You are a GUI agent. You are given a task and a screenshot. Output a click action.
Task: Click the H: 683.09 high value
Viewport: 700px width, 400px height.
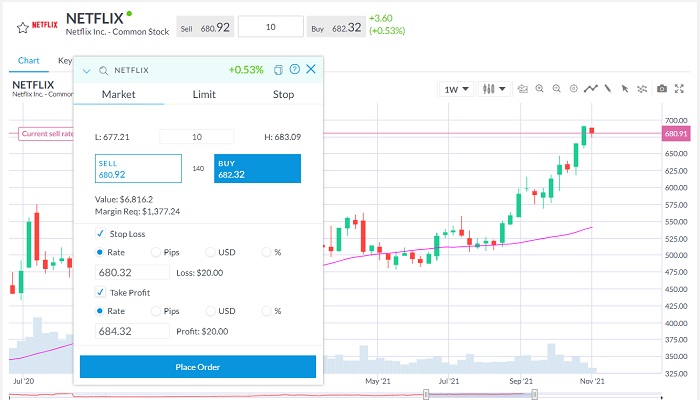pos(283,137)
